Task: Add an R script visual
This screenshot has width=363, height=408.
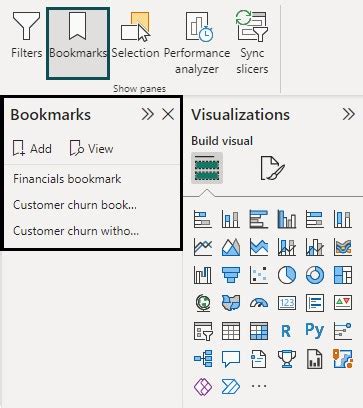Action: pos(287,331)
